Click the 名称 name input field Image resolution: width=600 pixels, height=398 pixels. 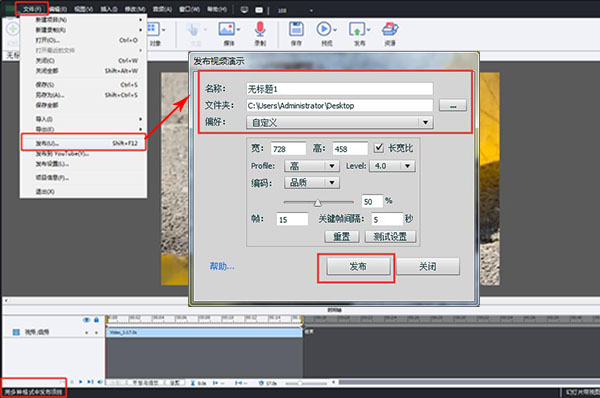339,89
